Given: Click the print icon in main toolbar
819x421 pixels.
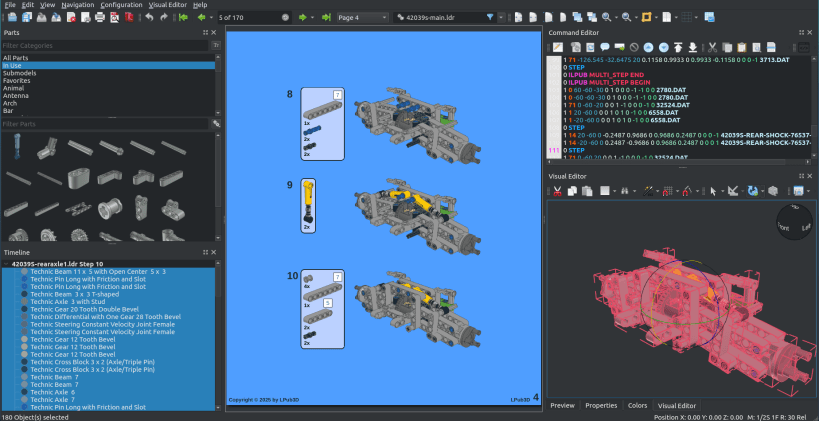Looking at the screenshot, I should coord(100,17).
